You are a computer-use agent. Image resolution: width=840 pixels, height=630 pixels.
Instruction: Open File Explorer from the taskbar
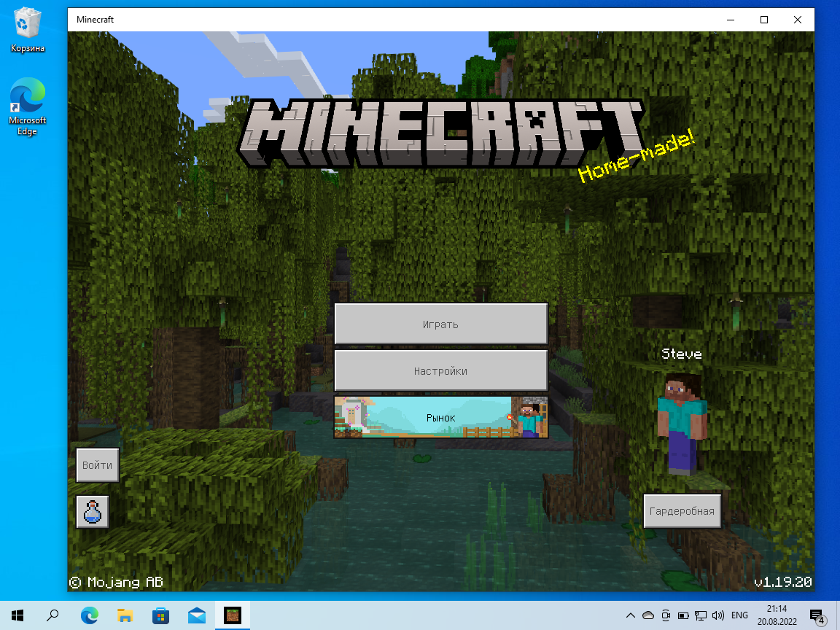click(125, 615)
